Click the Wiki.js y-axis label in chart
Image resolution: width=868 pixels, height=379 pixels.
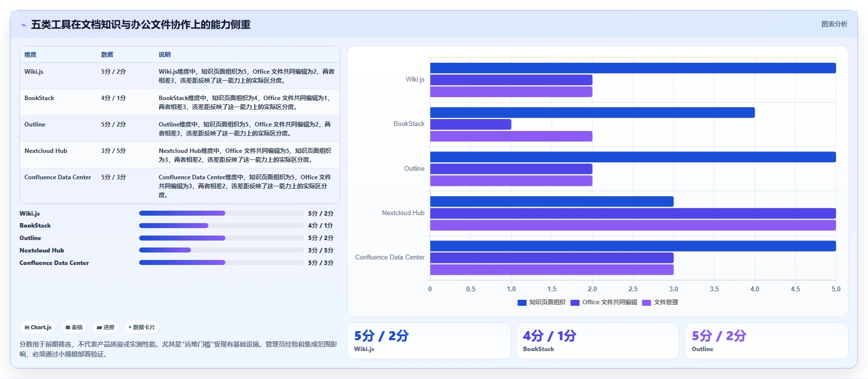415,80
